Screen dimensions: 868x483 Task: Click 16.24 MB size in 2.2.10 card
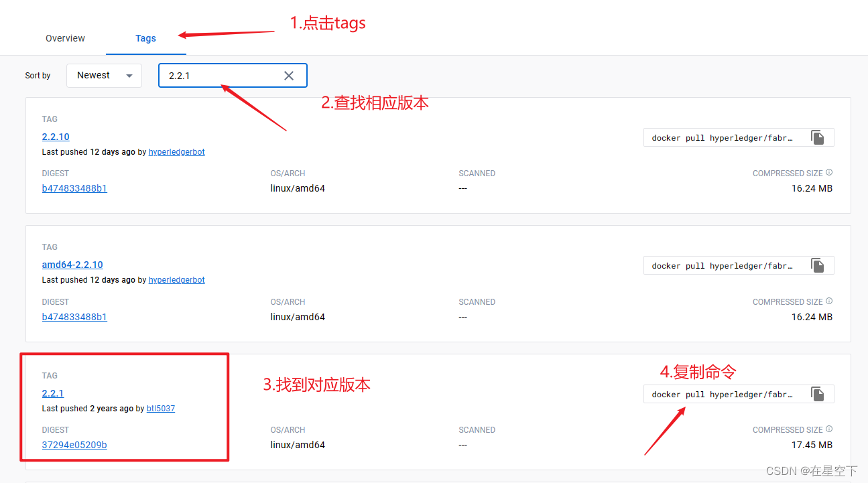[812, 188]
